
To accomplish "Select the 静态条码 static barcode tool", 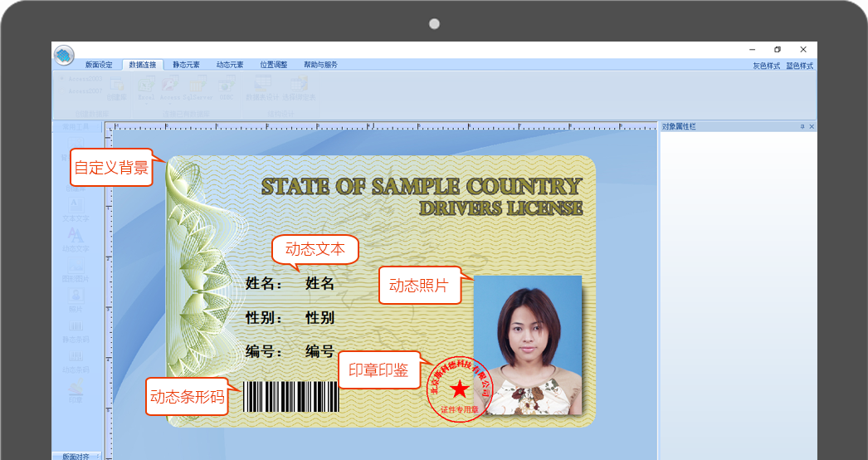I will 76,330.
